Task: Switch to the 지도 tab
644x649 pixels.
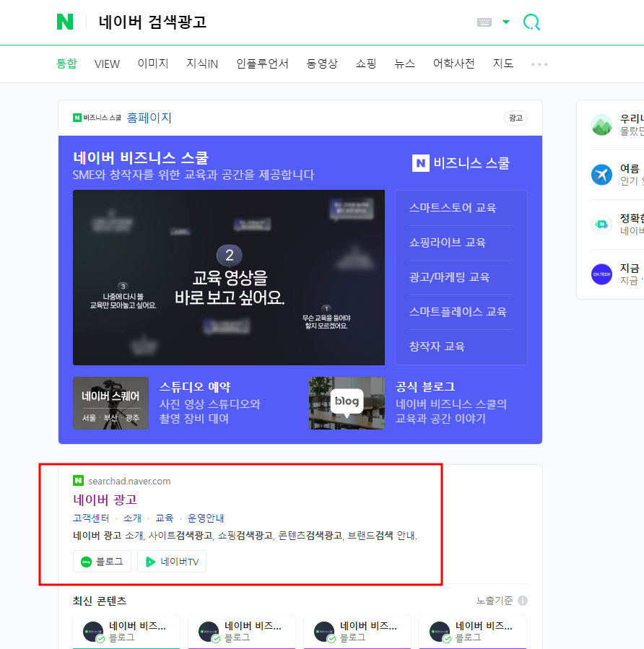Action: (x=503, y=64)
